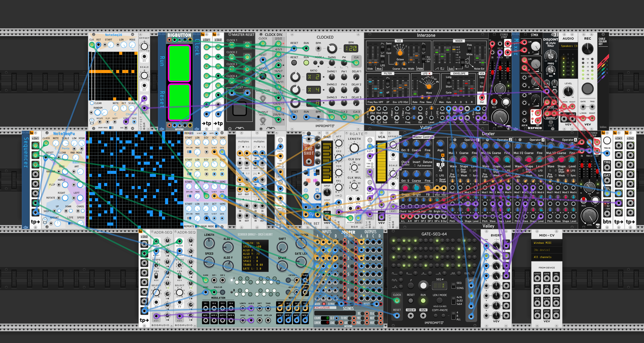The image size is (644, 343).
Task: Click the CLOCKED Reset push button
Action: tap(294, 63)
